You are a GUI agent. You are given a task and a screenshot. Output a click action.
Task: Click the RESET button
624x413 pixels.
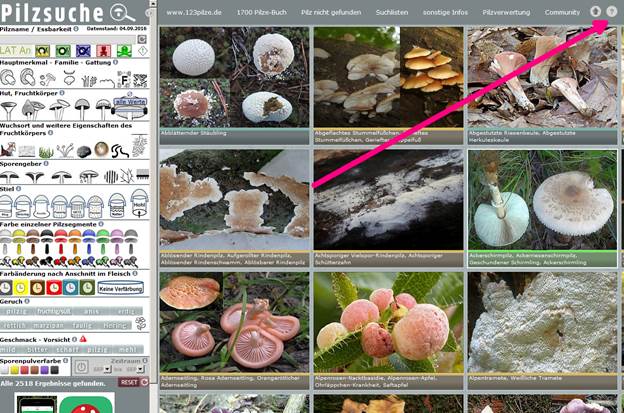[x=133, y=382]
